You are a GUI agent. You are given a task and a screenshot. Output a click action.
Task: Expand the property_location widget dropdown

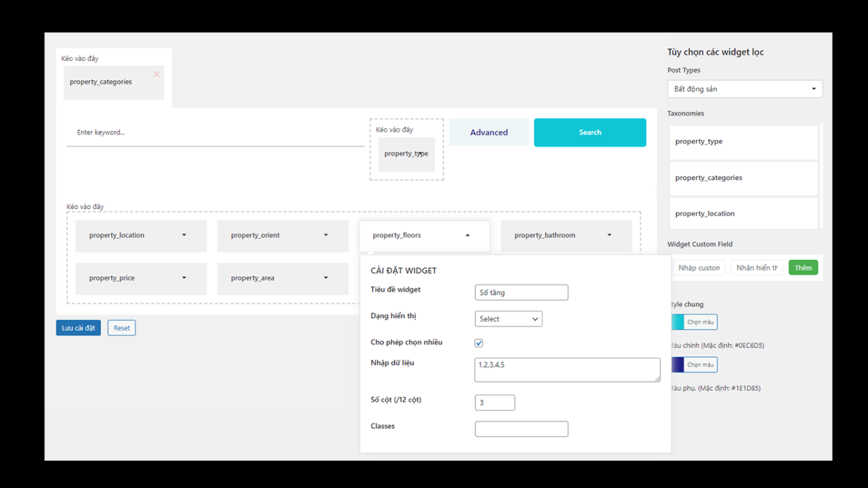tap(183, 236)
